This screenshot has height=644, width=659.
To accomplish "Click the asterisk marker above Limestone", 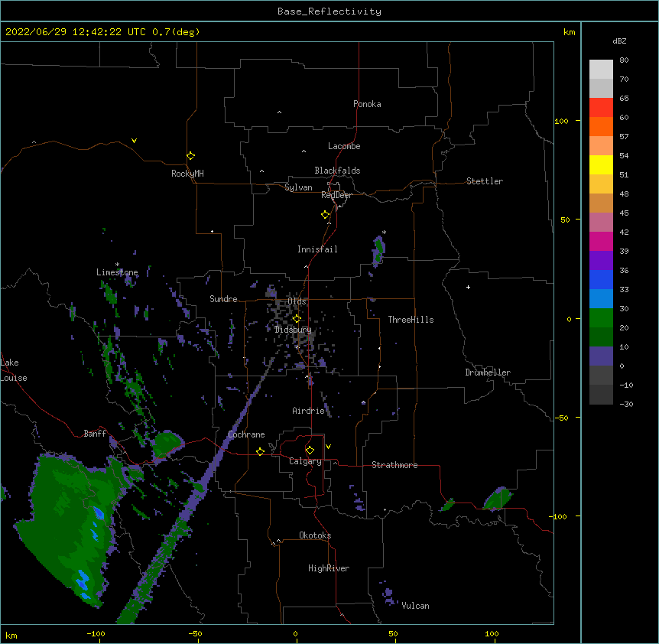I will pyautogui.click(x=117, y=265).
